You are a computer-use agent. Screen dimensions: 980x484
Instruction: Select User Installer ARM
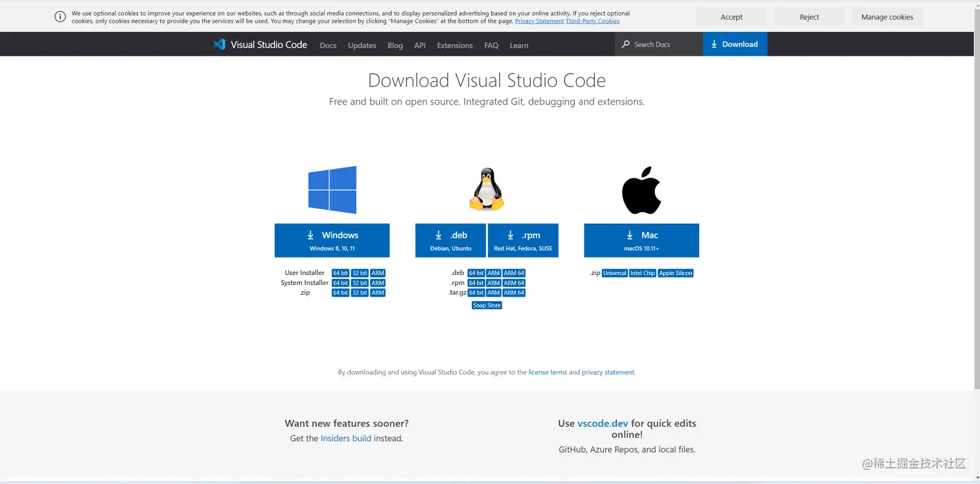(x=378, y=273)
